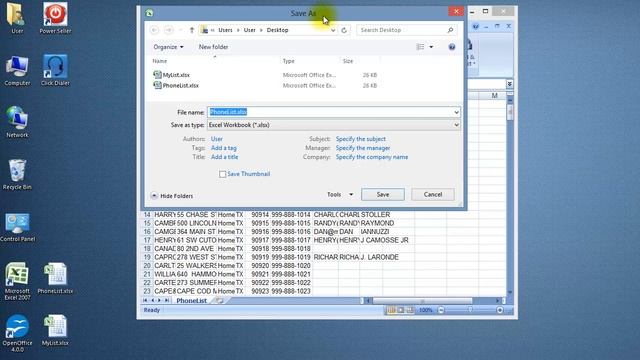
Task: Zoom out with minus button
Action: pos(441,310)
